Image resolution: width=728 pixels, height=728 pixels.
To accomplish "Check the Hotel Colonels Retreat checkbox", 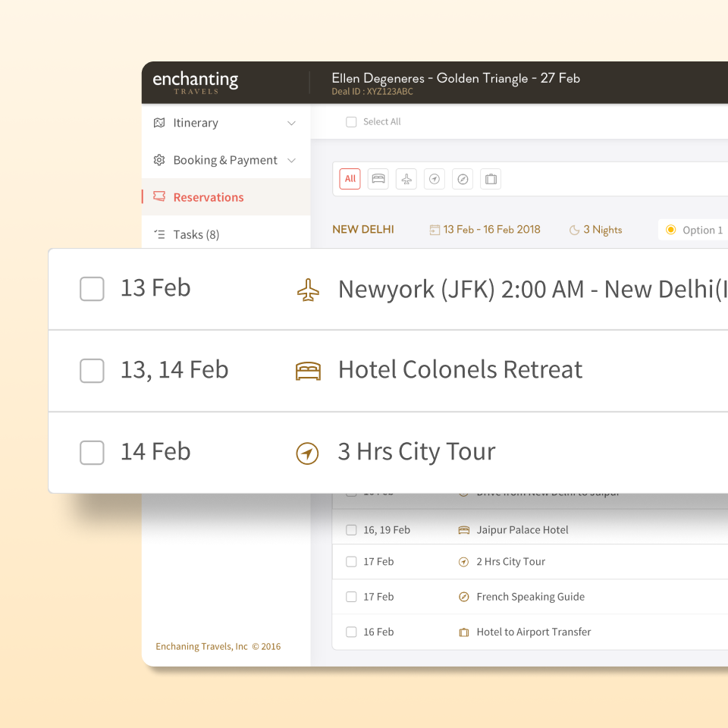I will click(92, 371).
